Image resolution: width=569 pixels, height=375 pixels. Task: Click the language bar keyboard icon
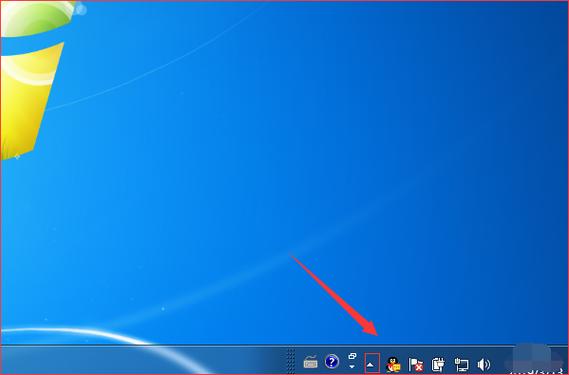pos(310,362)
